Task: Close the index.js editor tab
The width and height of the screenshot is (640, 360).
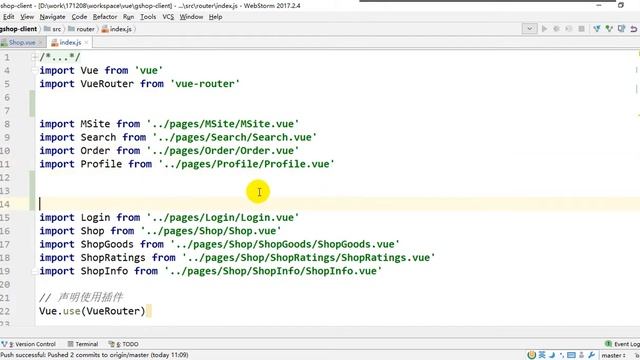Action: [86, 42]
